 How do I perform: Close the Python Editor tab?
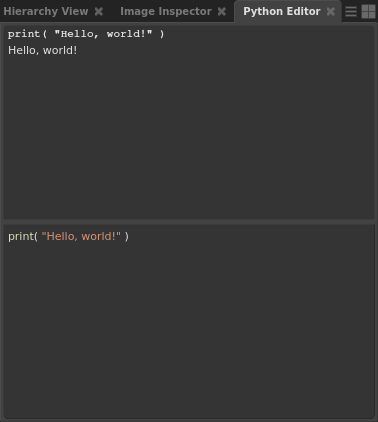tap(331, 12)
